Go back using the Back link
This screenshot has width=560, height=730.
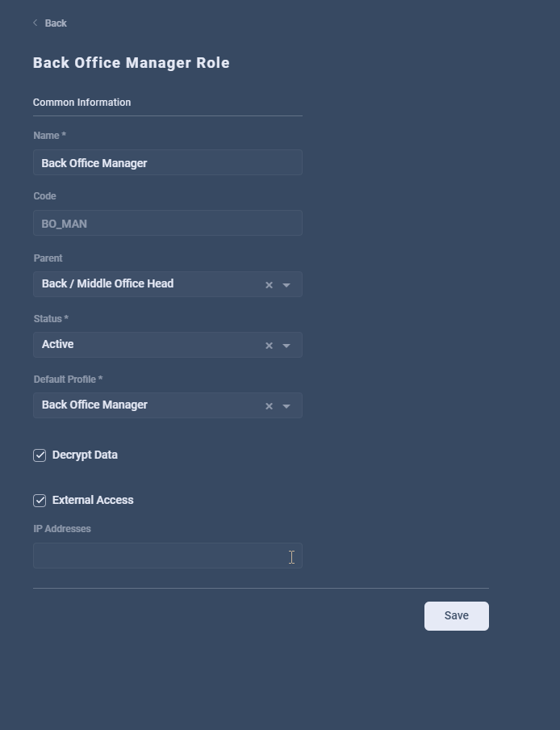(x=56, y=23)
